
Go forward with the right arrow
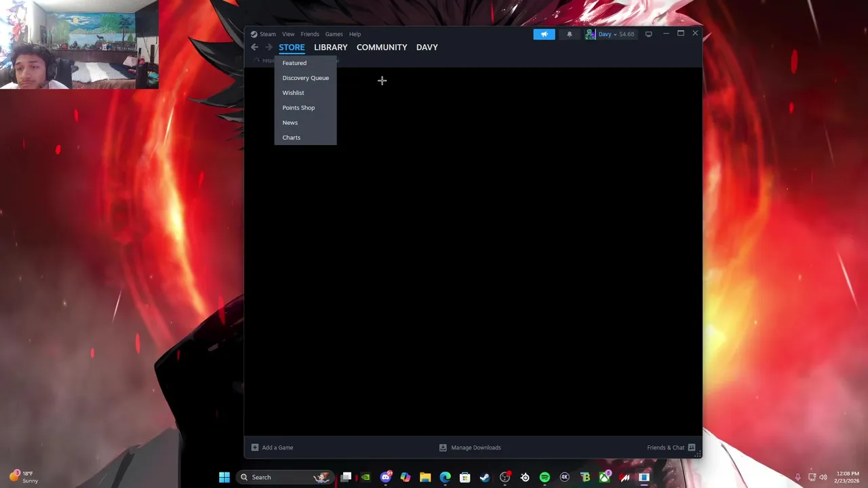pos(269,47)
